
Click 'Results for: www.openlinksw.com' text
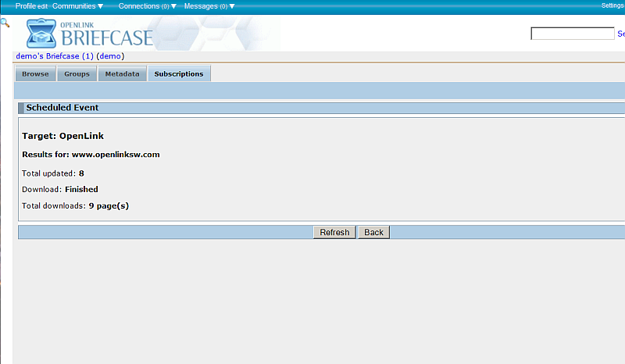pos(91,155)
